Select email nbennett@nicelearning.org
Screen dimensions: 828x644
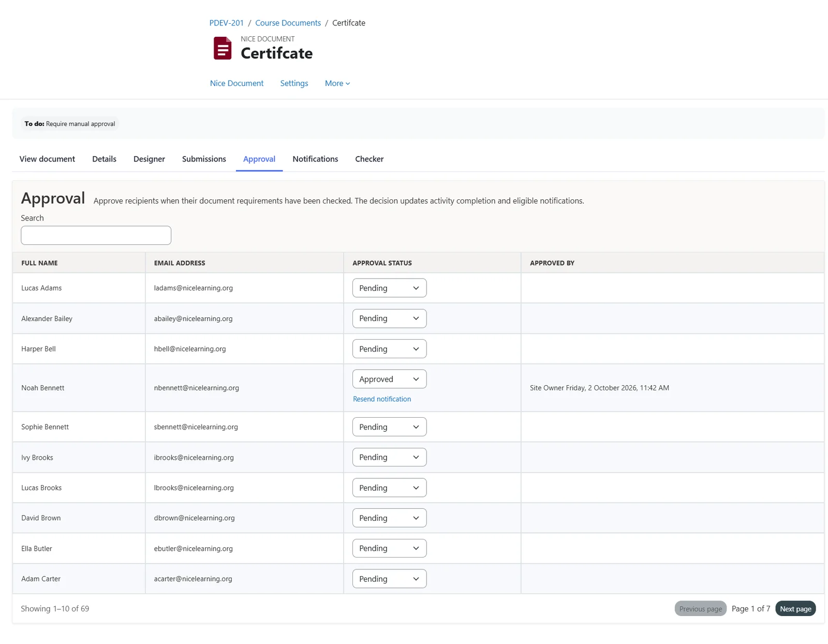[196, 388]
